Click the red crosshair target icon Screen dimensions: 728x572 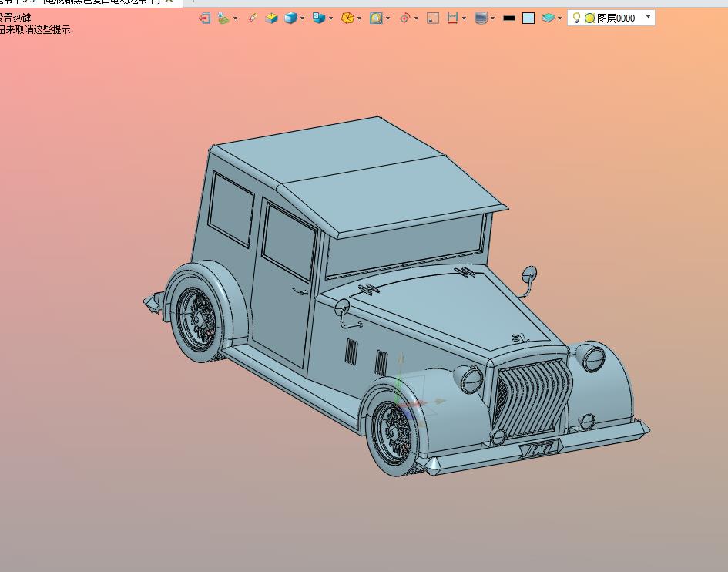[x=404, y=19]
